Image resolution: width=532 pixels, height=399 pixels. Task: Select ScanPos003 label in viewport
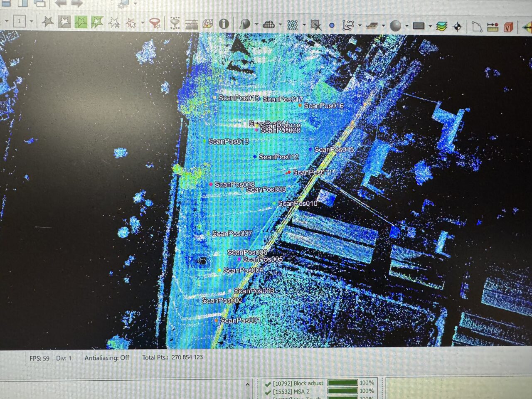click(254, 291)
